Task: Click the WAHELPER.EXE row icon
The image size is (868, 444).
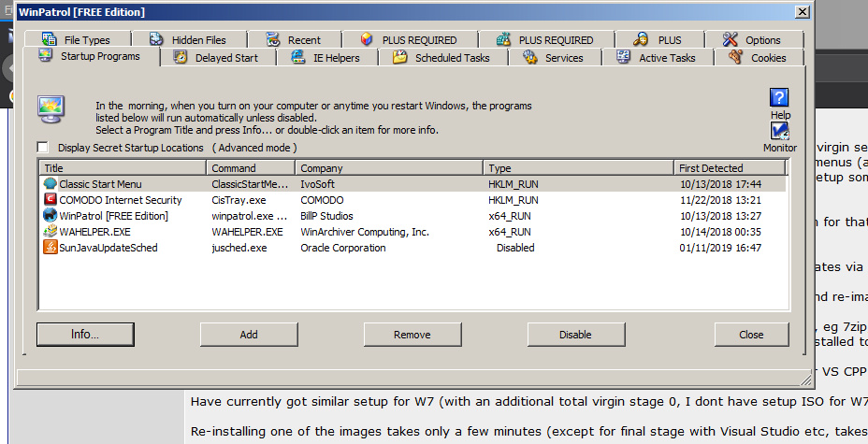Action: click(x=51, y=231)
